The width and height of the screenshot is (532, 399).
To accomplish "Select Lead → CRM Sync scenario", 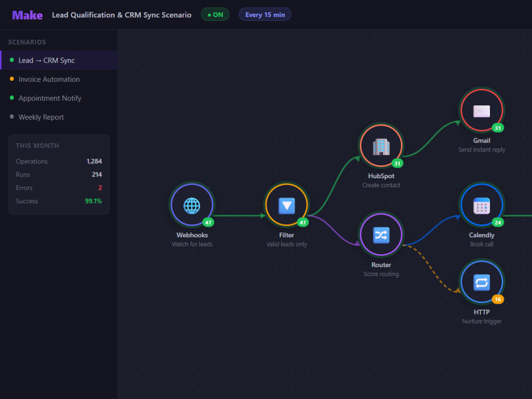I will coord(59,60).
